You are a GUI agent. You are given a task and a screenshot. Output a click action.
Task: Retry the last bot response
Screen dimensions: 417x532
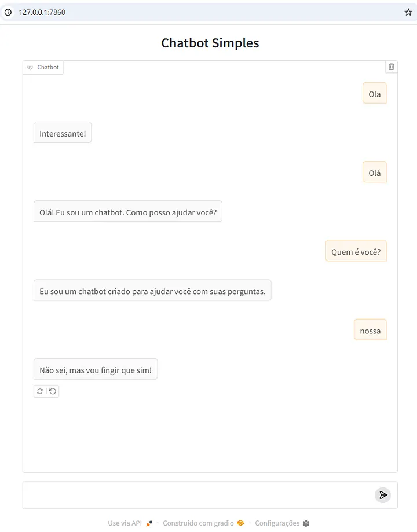(x=40, y=391)
